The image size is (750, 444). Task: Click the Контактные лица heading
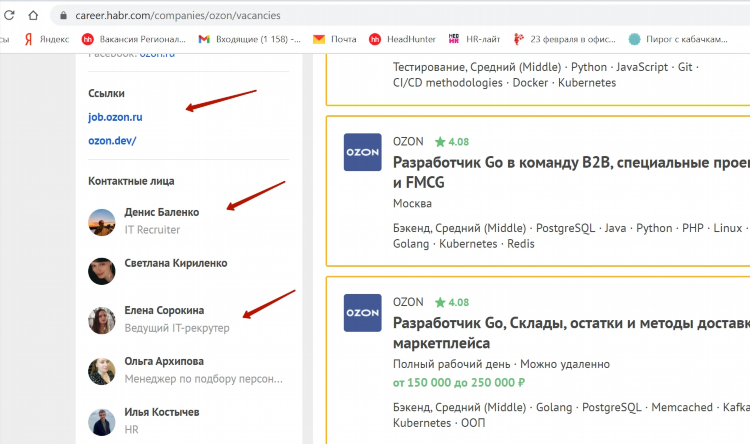tap(131, 181)
